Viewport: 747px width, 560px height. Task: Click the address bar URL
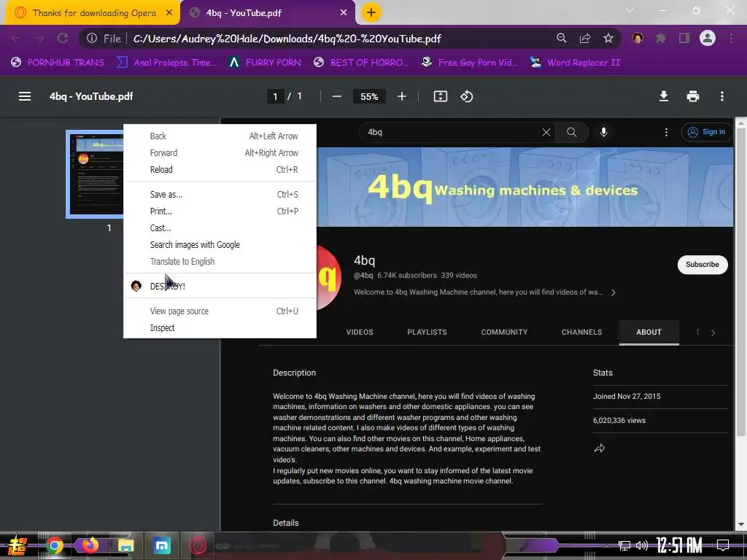287,39
